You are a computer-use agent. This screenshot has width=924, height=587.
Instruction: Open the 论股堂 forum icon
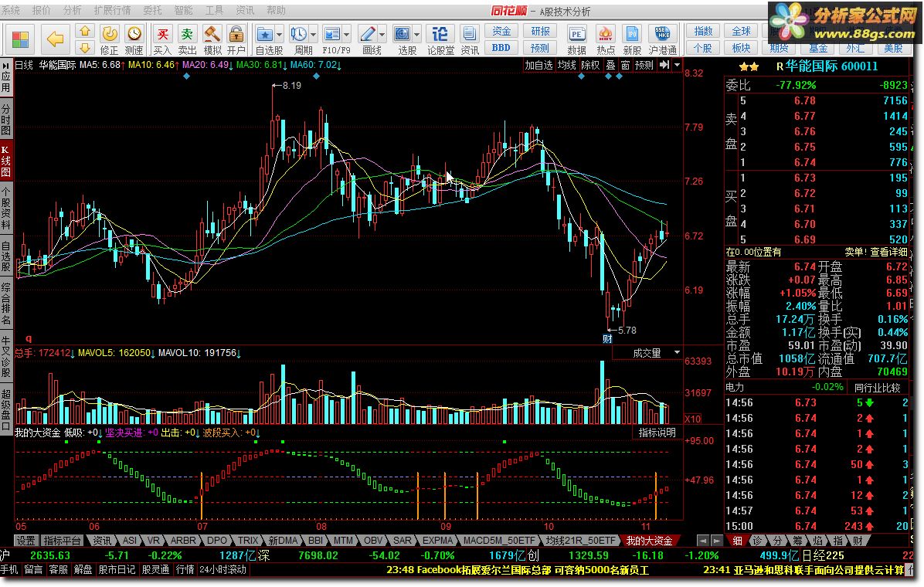(441, 39)
